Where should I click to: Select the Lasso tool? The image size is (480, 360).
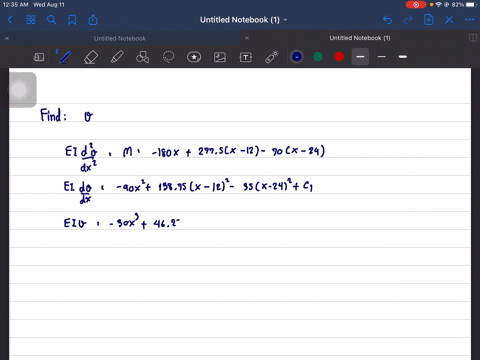pyautogui.click(x=168, y=57)
